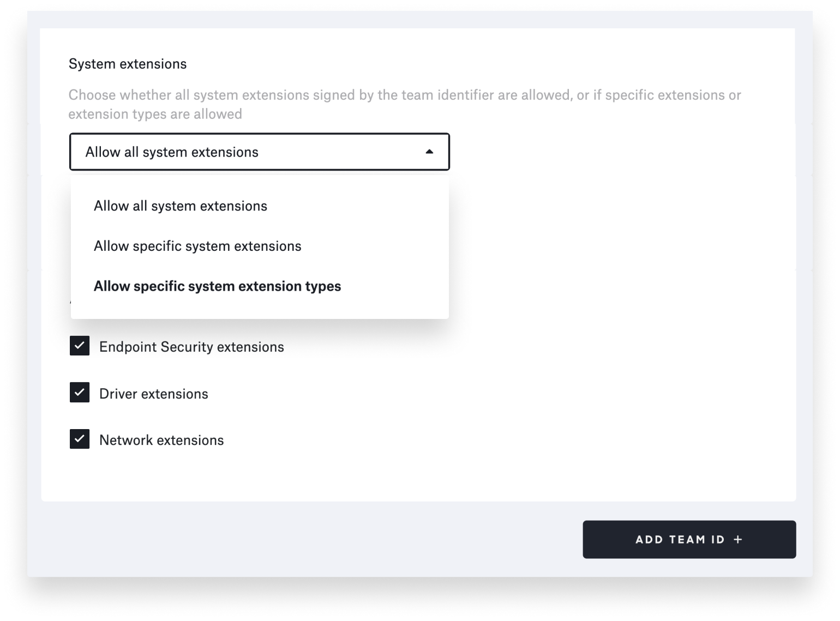Click the currently selected dropdown value text
Image resolution: width=840 pixels, height=621 pixels.
coord(172,152)
